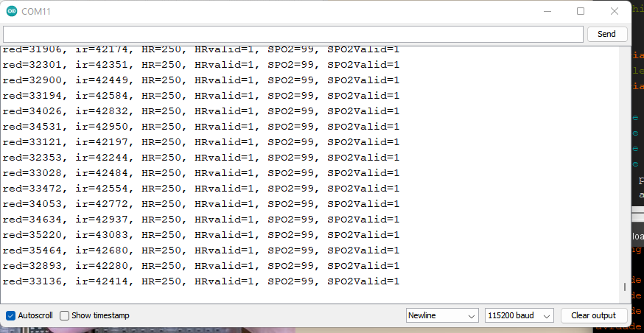The height and width of the screenshot is (333, 644).
Task: Click the Arduino logo icon in title bar
Action: (x=12, y=11)
